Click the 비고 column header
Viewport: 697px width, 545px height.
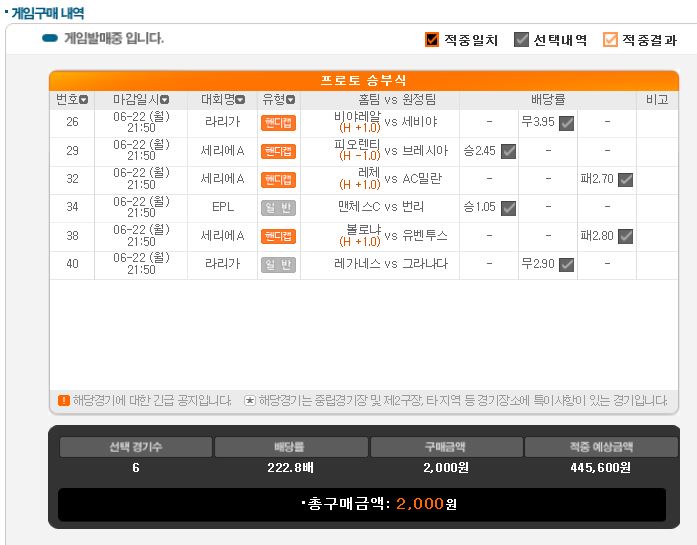[x=657, y=100]
